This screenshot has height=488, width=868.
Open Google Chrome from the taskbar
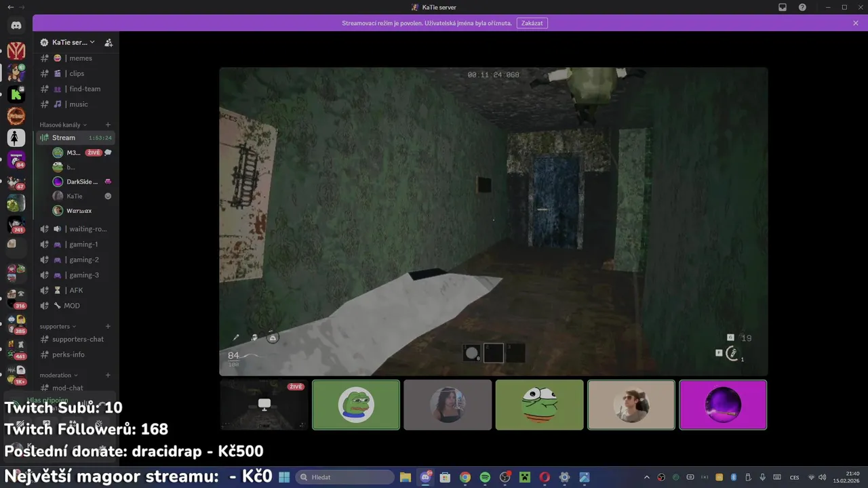click(465, 477)
